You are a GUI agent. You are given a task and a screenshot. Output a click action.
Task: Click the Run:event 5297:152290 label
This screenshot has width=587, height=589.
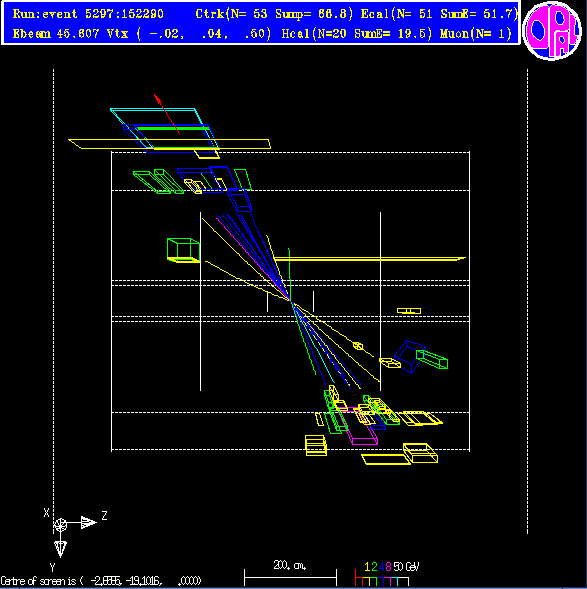coord(88,14)
